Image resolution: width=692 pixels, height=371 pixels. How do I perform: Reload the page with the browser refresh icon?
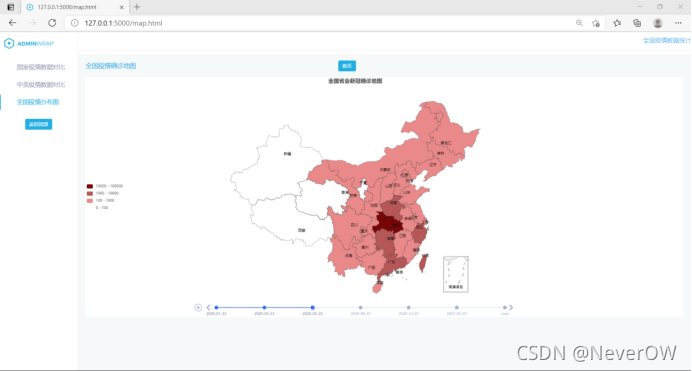point(52,23)
